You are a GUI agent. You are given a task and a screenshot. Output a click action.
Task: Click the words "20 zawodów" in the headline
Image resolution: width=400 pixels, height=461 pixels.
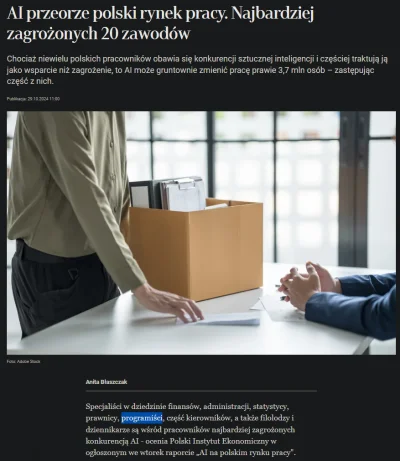(x=145, y=34)
